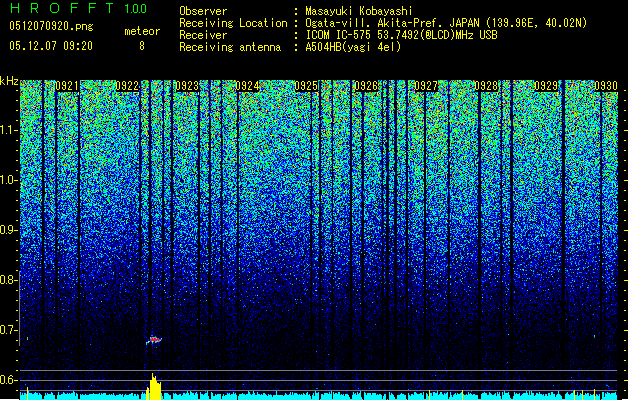This screenshot has height=400, width=629.
Task: Click the 0.9 kHz axis tick label
Action: click(x=8, y=230)
